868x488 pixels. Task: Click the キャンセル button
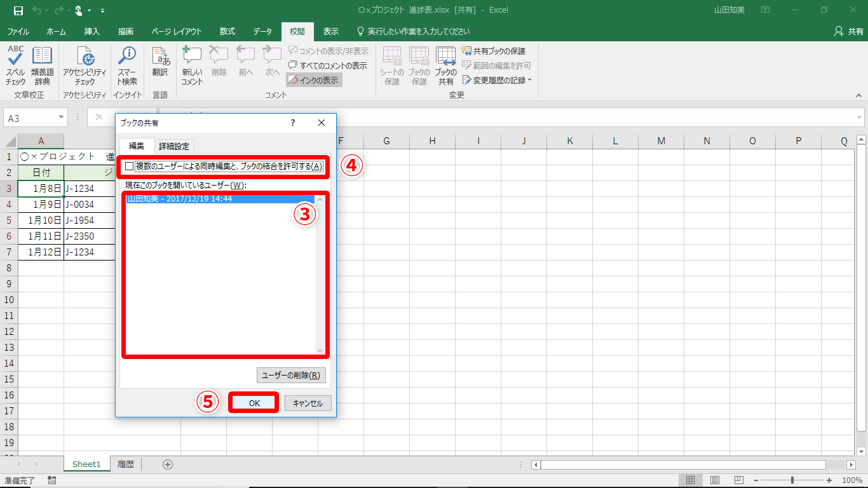pyautogui.click(x=308, y=403)
